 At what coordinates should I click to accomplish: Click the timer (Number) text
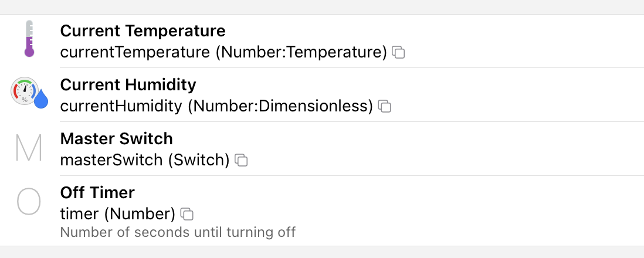(117, 213)
